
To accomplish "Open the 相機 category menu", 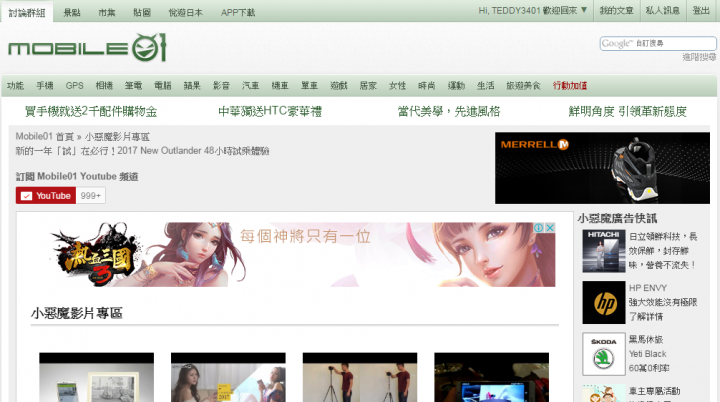I will (x=104, y=85).
